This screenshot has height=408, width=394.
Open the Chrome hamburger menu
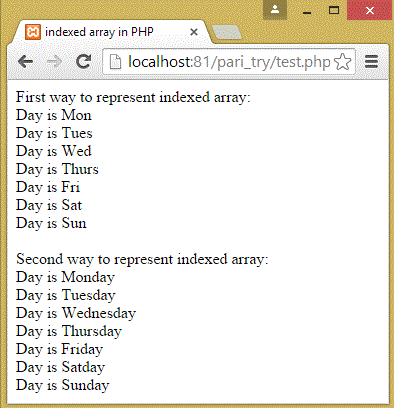pyautogui.click(x=371, y=62)
